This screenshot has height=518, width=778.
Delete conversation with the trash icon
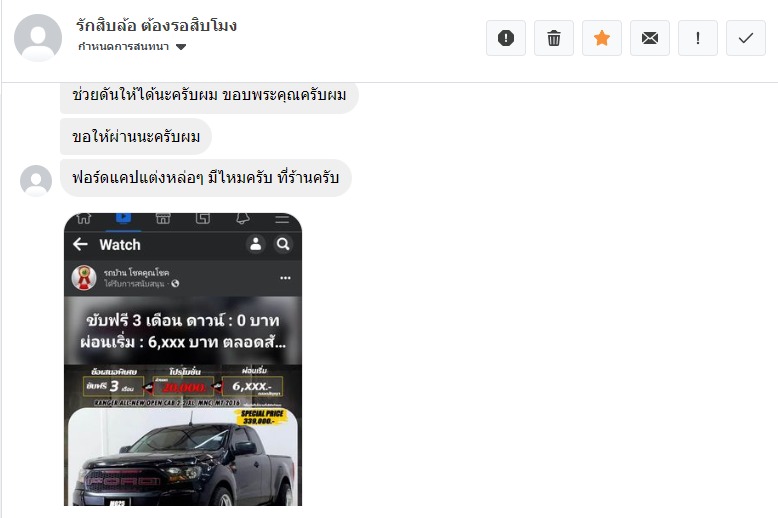[554, 38]
